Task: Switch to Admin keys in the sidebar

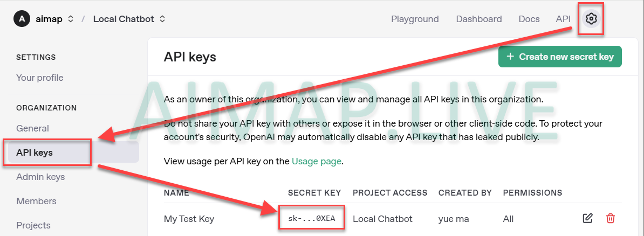Action: pos(40,177)
